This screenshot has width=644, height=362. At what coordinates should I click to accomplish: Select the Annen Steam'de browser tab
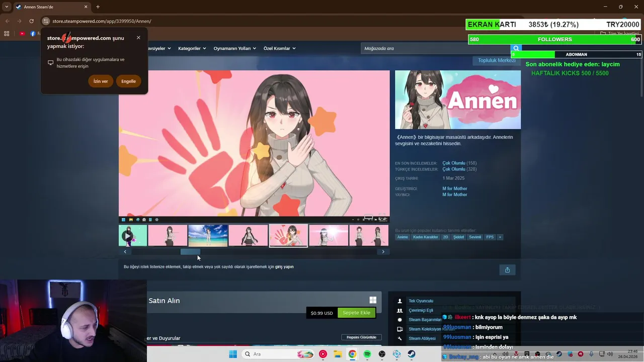(x=50, y=7)
